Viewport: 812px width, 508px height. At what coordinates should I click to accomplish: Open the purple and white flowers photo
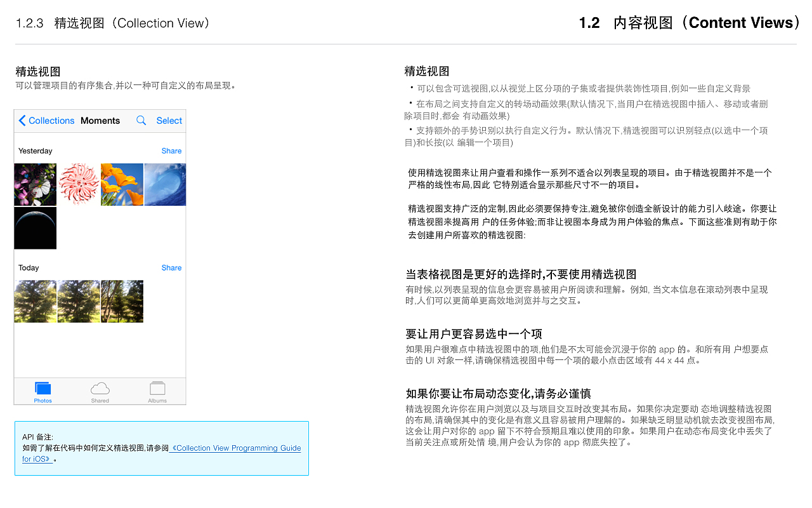[x=35, y=185]
